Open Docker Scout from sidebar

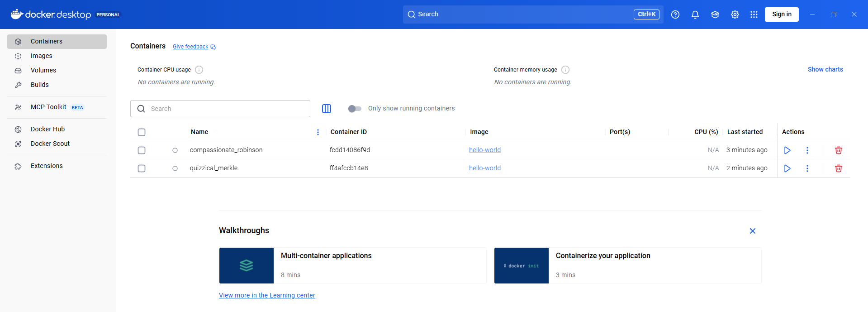click(x=57, y=144)
